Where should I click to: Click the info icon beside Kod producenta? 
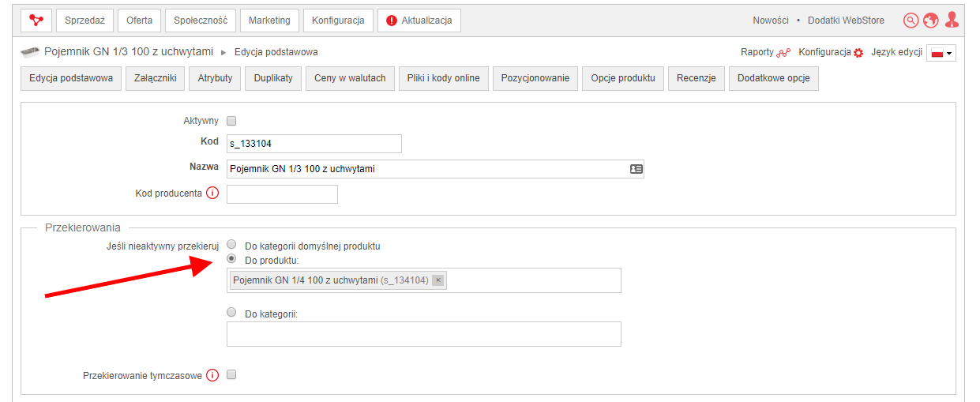click(212, 193)
